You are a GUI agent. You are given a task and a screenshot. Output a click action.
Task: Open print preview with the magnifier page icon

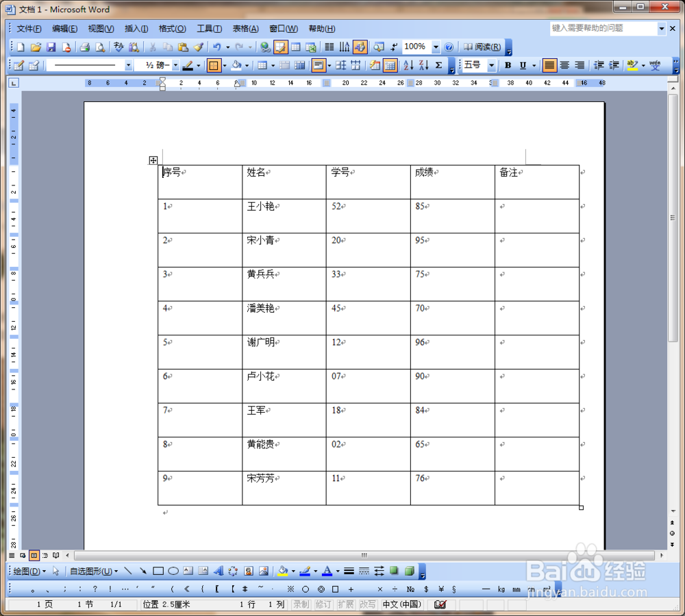(x=100, y=47)
